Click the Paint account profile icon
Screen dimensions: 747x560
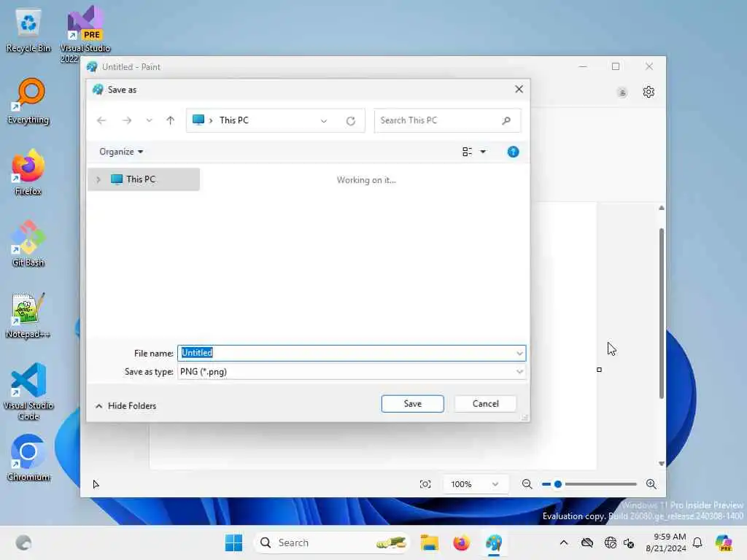(622, 93)
